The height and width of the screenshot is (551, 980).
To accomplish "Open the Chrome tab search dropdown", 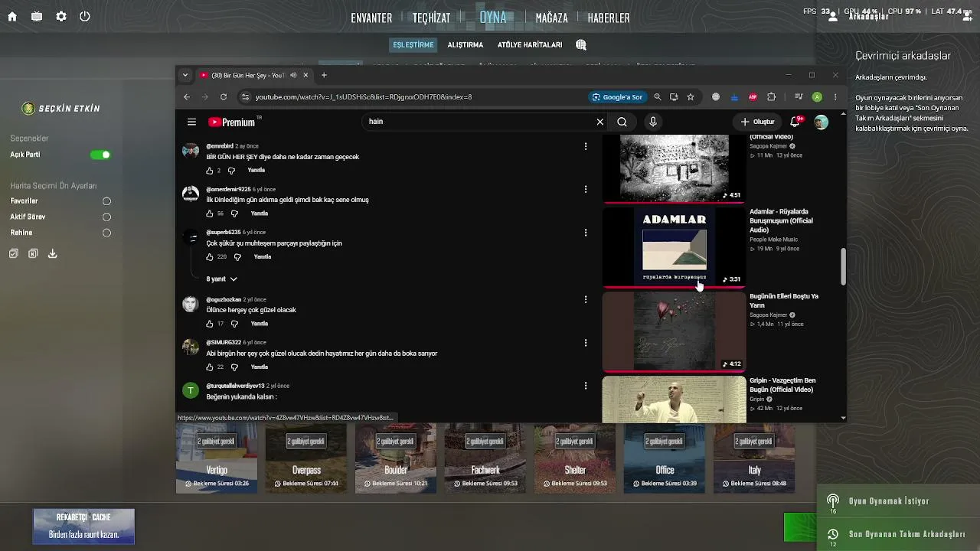I will click(185, 75).
